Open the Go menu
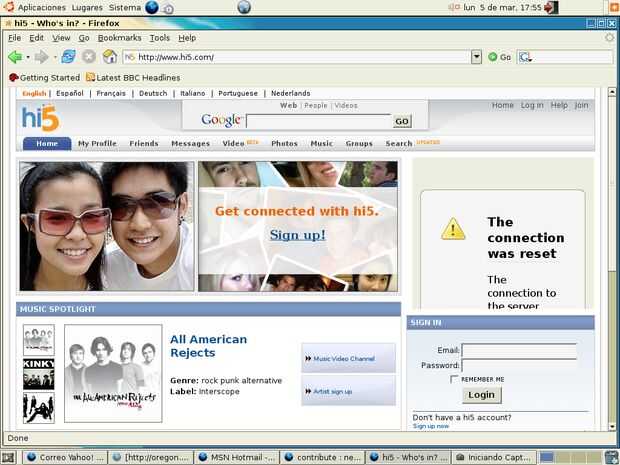 point(84,38)
